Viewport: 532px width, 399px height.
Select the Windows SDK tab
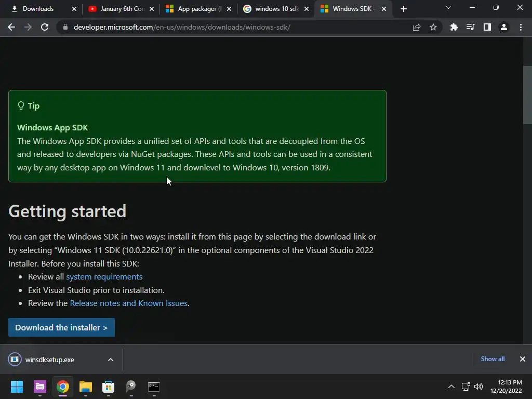pyautogui.click(x=353, y=9)
